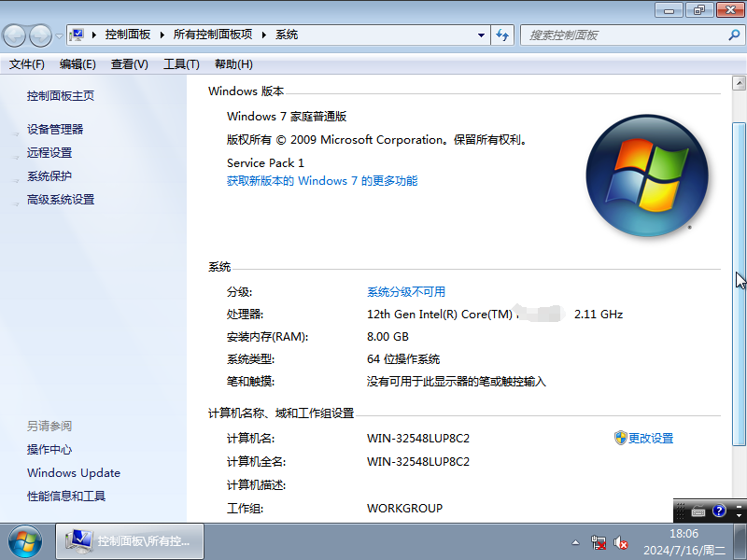Image resolution: width=747 pixels, height=560 pixels.
Task: Expand the address bar history dropdown
Action: click(480, 35)
